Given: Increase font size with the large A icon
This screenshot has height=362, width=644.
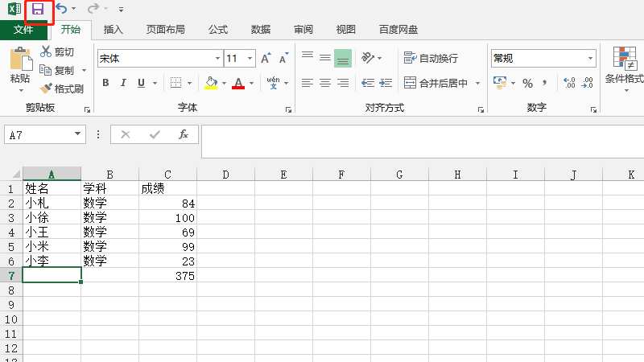Looking at the screenshot, I should pos(265,59).
